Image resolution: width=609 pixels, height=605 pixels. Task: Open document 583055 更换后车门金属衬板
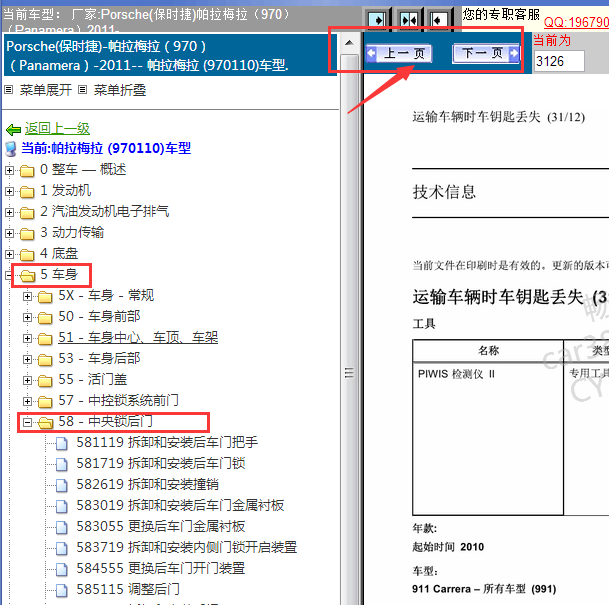[161, 526]
